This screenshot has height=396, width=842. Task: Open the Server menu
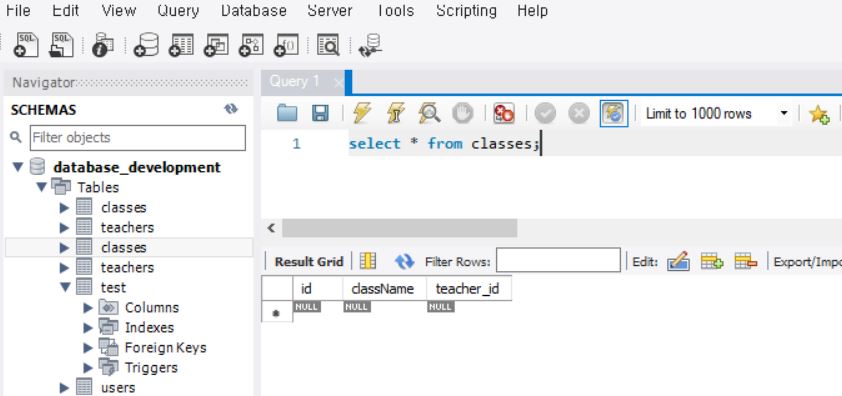331,10
